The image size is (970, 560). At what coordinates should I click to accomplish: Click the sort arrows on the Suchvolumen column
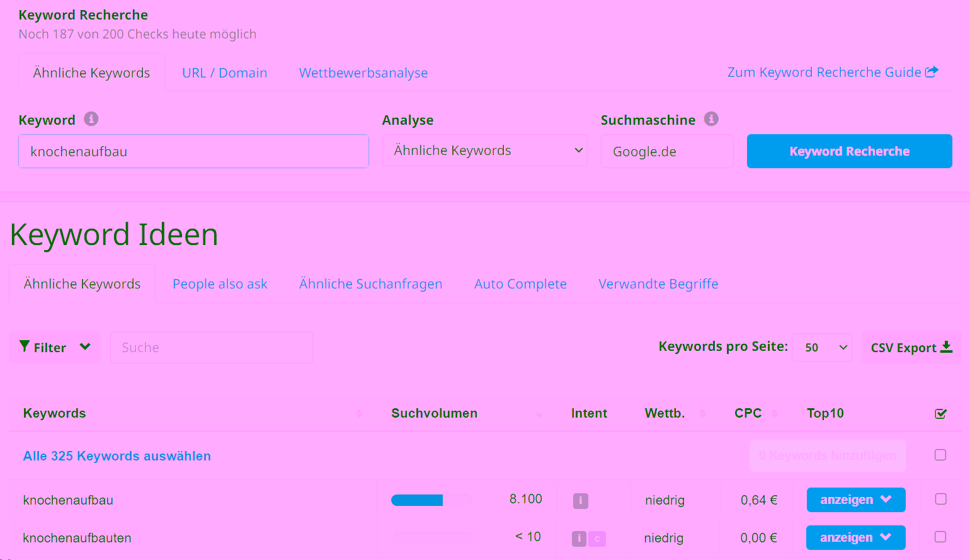coord(539,416)
